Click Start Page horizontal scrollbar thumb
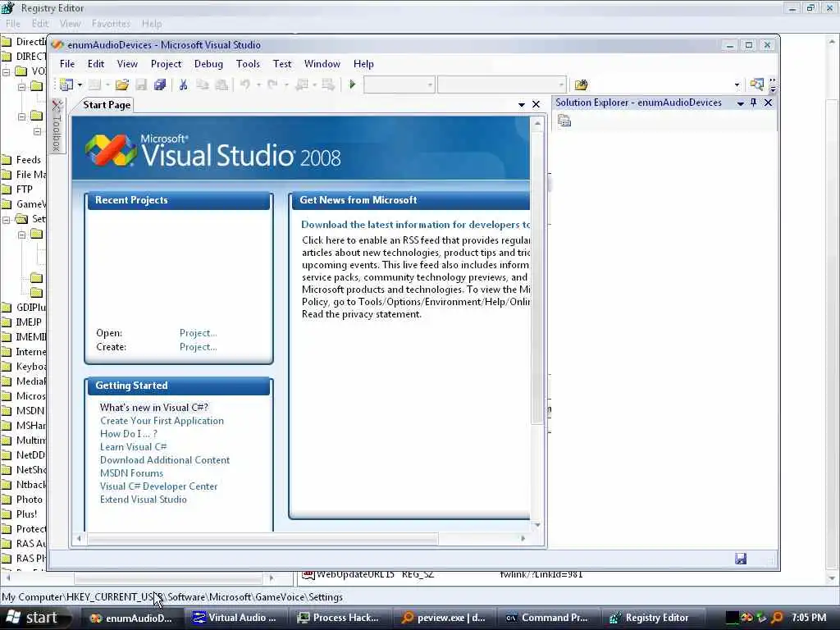 point(262,538)
